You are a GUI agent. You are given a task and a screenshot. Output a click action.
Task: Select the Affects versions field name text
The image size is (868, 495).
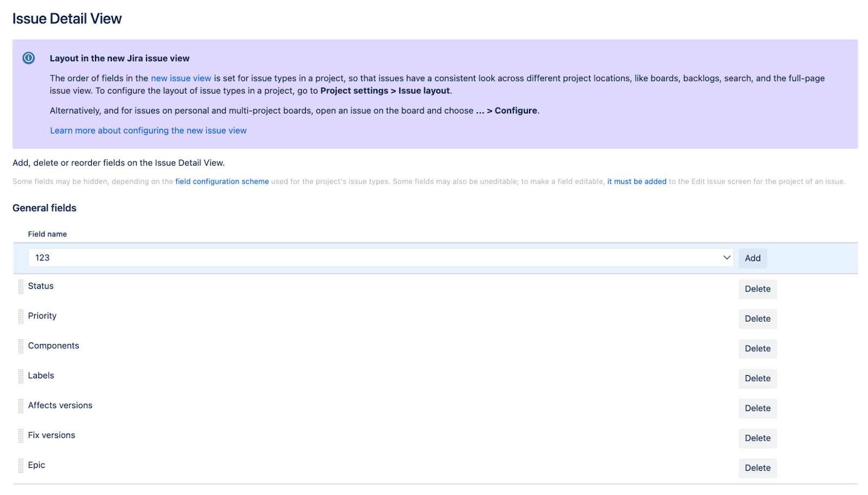(x=60, y=405)
